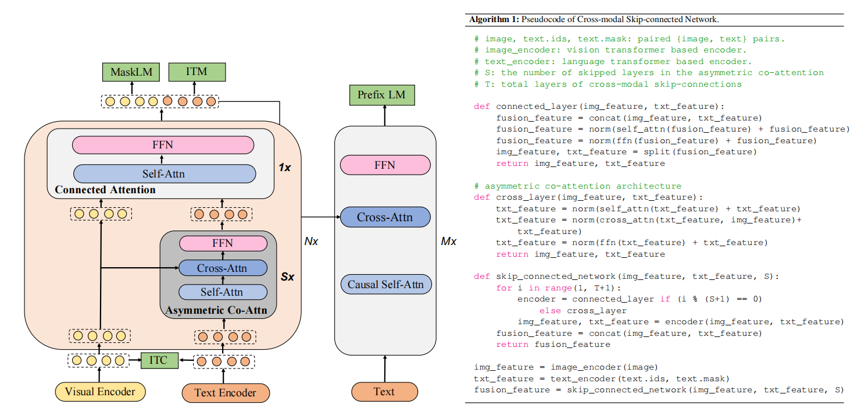Click the Text Encoder block
Screen dimensions: 868x415
tap(226, 393)
